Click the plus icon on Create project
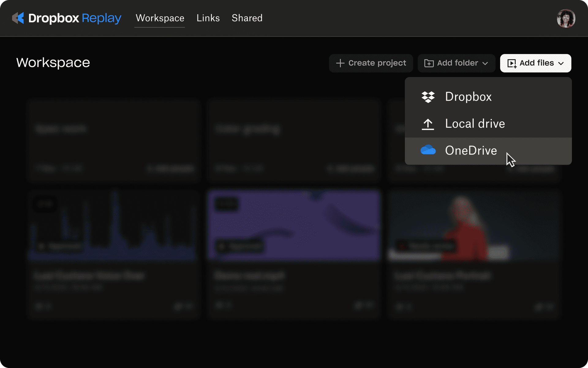 (341, 63)
